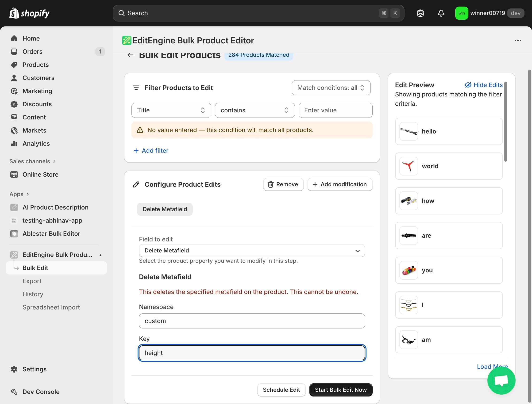The width and height of the screenshot is (532, 404).
Task: Open the Title filter field dropdown
Action: pos(171,110)
